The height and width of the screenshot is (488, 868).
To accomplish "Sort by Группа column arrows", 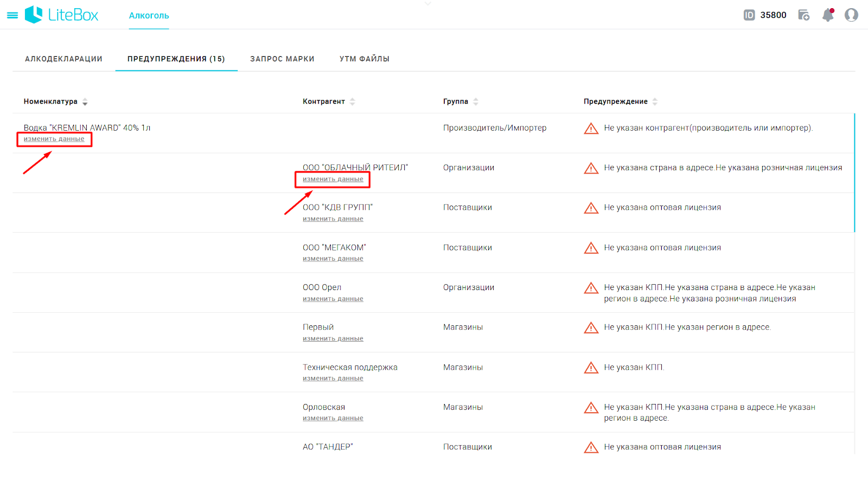I will (476, 102).
